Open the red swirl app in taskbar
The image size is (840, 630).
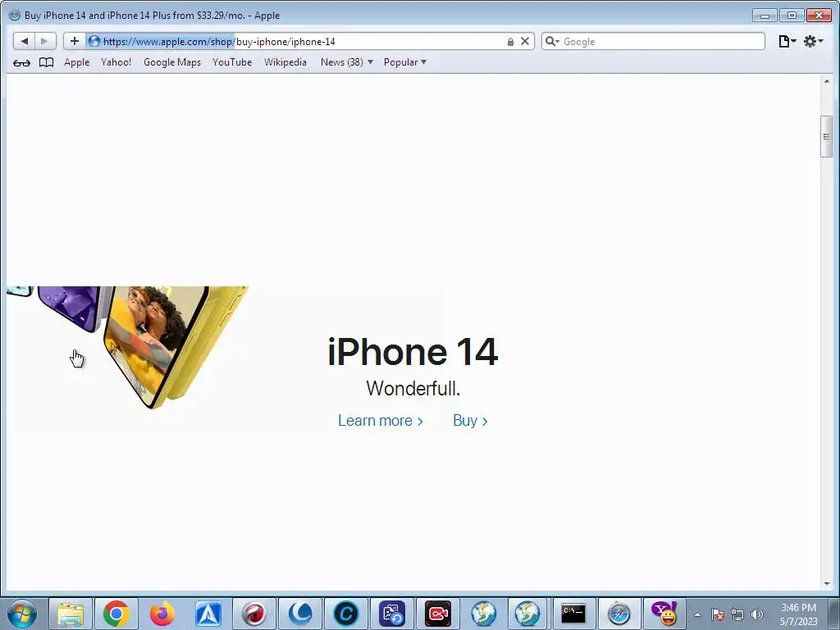[x=254, y=614]
